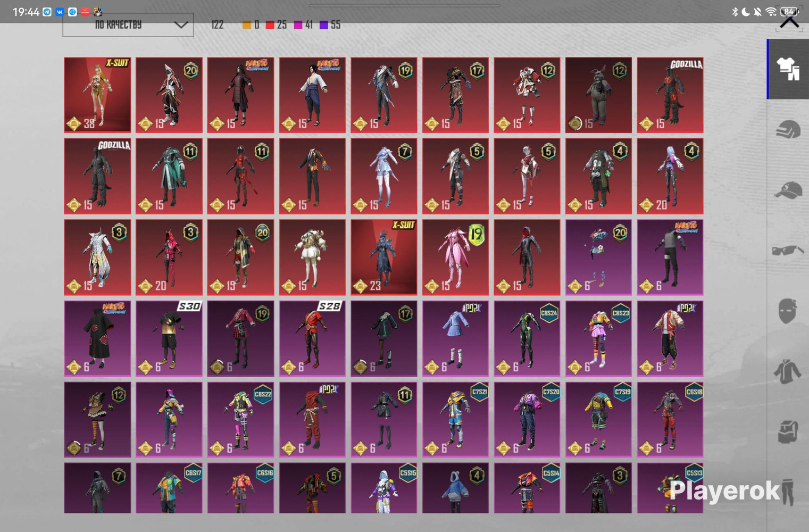Select the golden X-SUIT outfit priced 38
Image resolution: width=809 pixels, height=532 pixels.
tap(97, 95)
